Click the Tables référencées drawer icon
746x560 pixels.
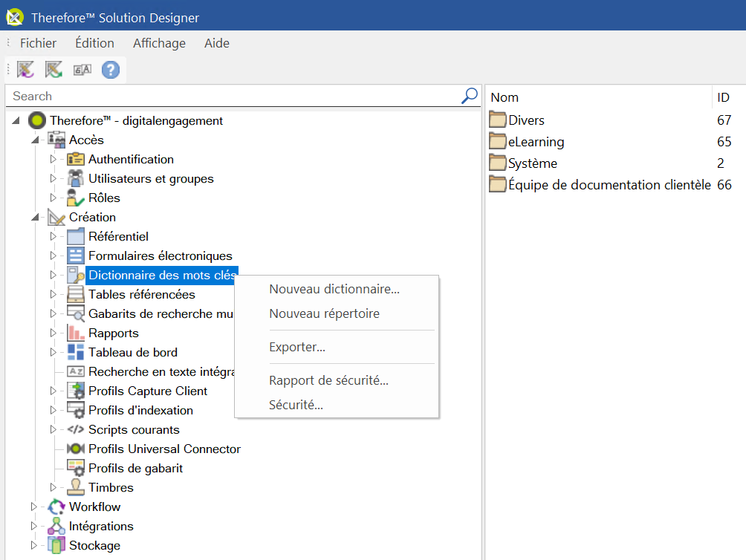76,294
